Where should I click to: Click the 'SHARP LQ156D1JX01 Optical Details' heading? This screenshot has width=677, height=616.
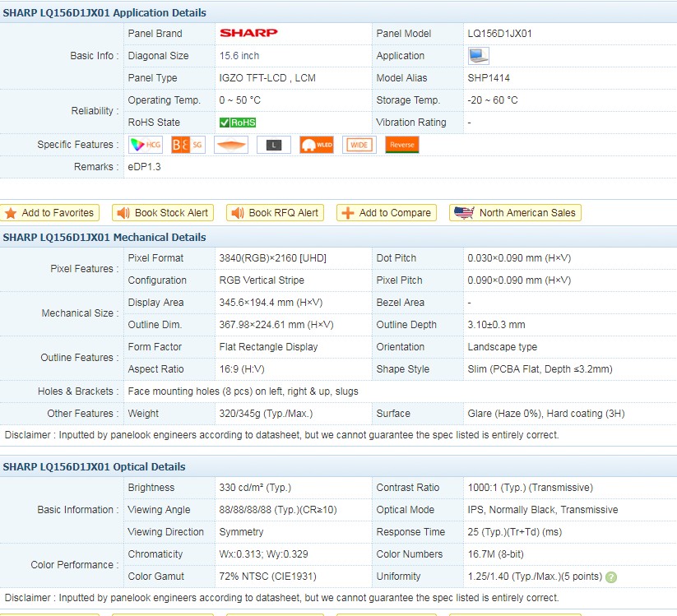(94, 467)
